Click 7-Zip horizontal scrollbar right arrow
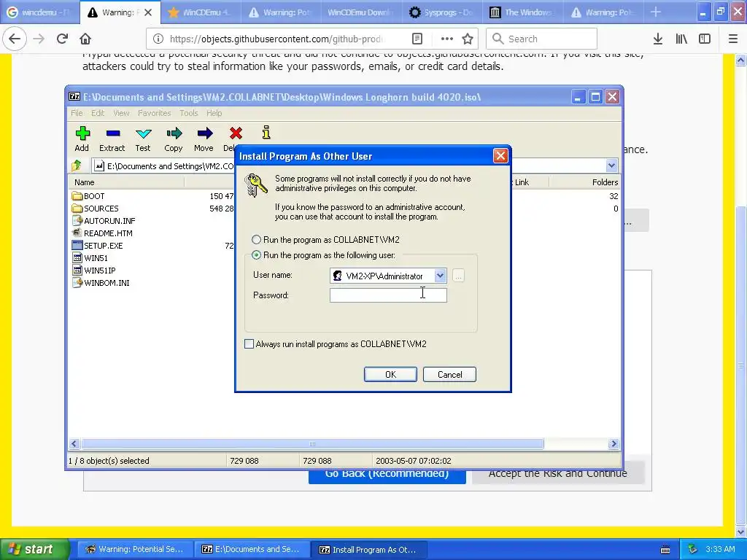The height and width of the screenshot is (560, 747). pos(614,444)
